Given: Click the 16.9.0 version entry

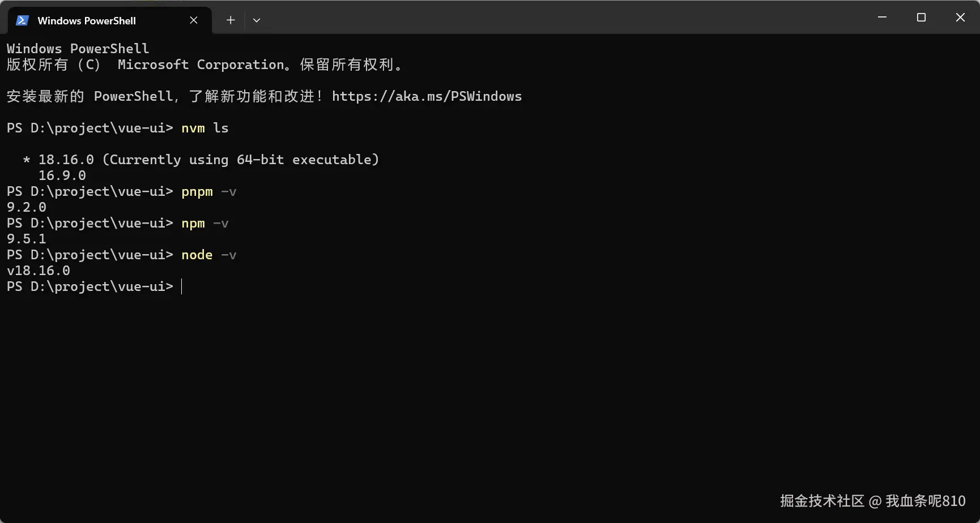Looking at the screenshot, I should [x=62, y=176].
